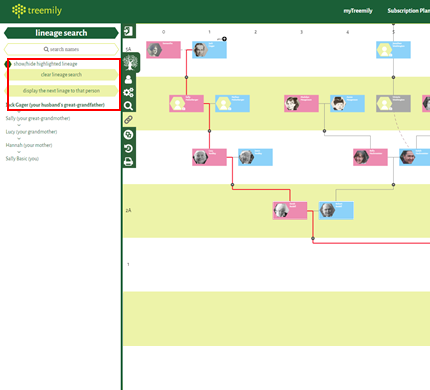Click display the next linage to that person
Image resolution: width=430 pixels, height=390 pixels.
61,91
